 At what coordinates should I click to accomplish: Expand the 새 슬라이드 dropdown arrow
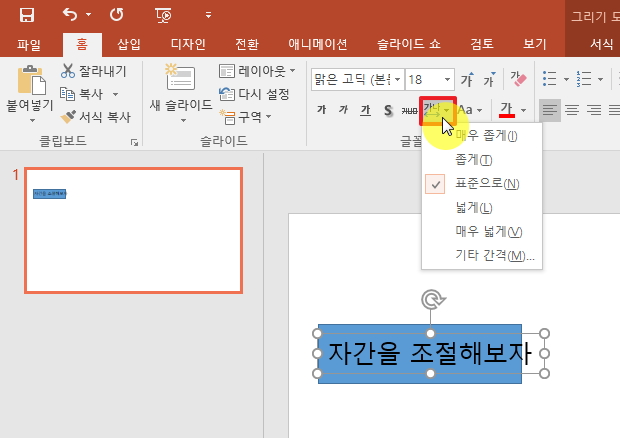tap(183, 121)
